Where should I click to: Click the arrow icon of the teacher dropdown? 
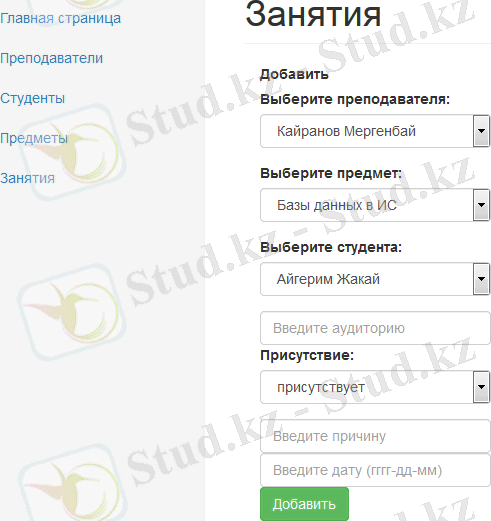coord(481,131)
